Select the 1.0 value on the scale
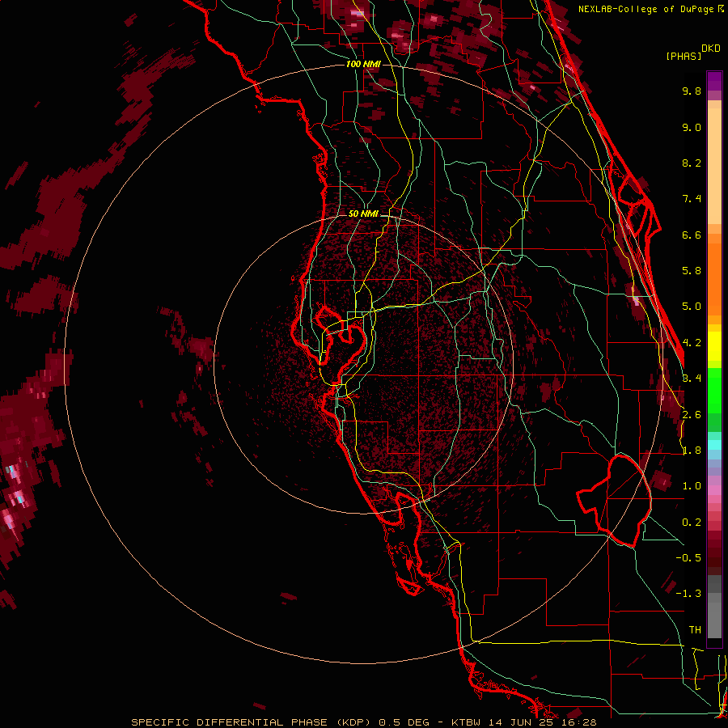Screen dimensions: 728x728 tap(692, 486)
